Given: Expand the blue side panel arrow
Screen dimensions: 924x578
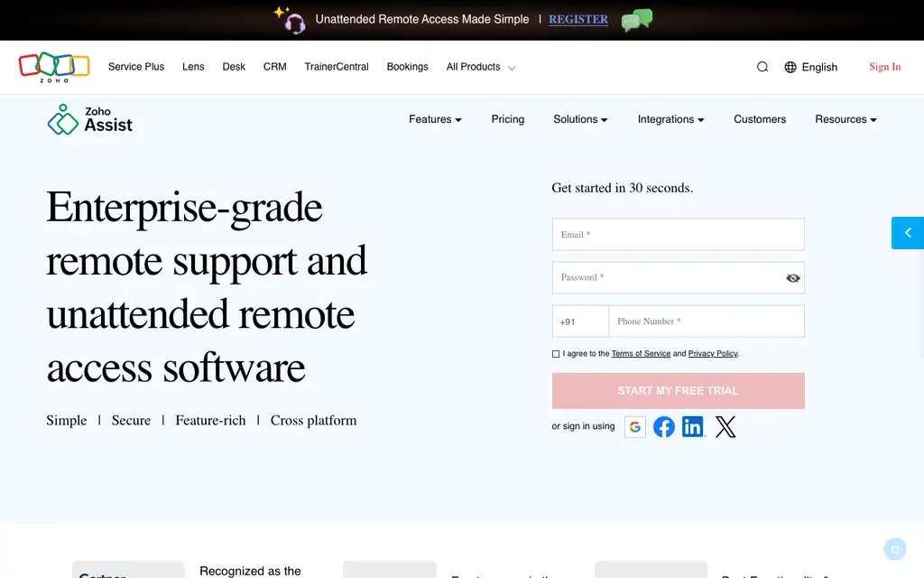Looking at the screenshot, I should tap(908, 233).
